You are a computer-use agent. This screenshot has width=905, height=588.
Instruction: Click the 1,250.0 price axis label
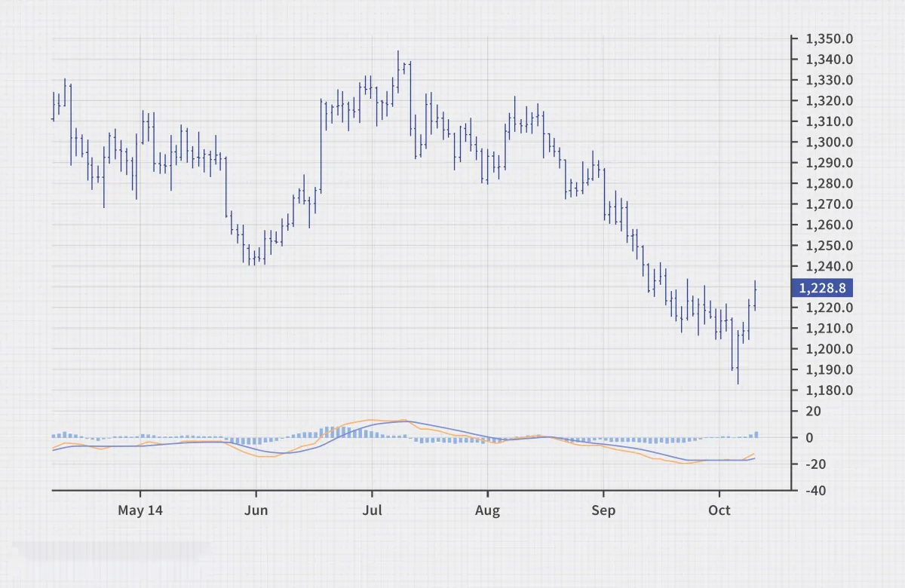coord(830,246)
